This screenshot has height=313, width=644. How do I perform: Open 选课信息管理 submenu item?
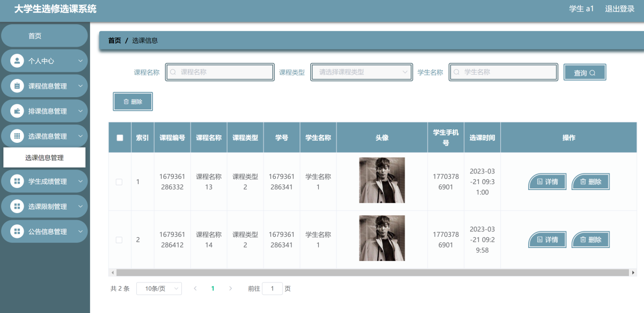(x=45, y=158)
